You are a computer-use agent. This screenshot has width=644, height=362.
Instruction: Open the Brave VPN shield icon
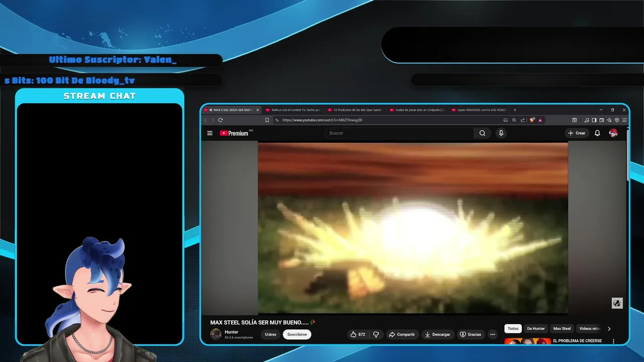click(x=617, y=120)
